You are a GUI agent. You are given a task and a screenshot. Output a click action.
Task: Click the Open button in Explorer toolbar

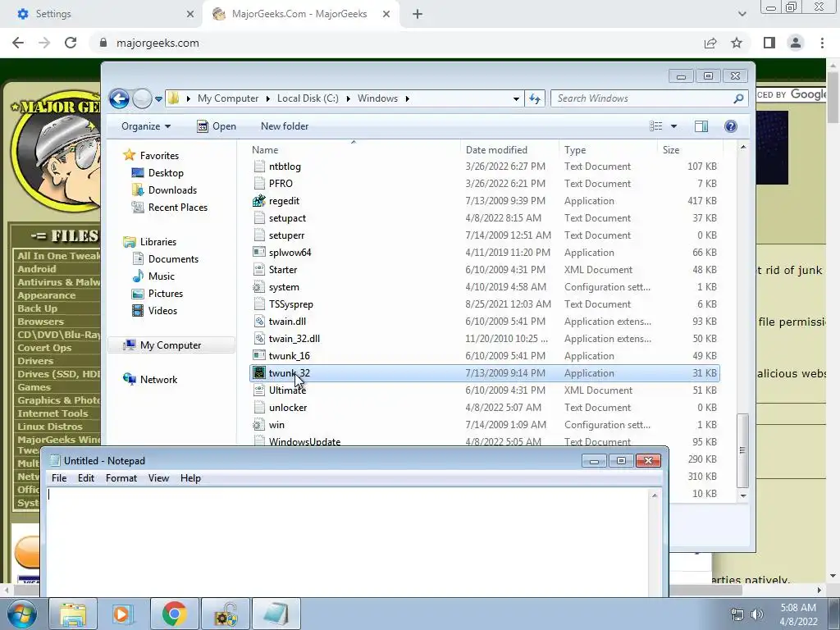217,126
